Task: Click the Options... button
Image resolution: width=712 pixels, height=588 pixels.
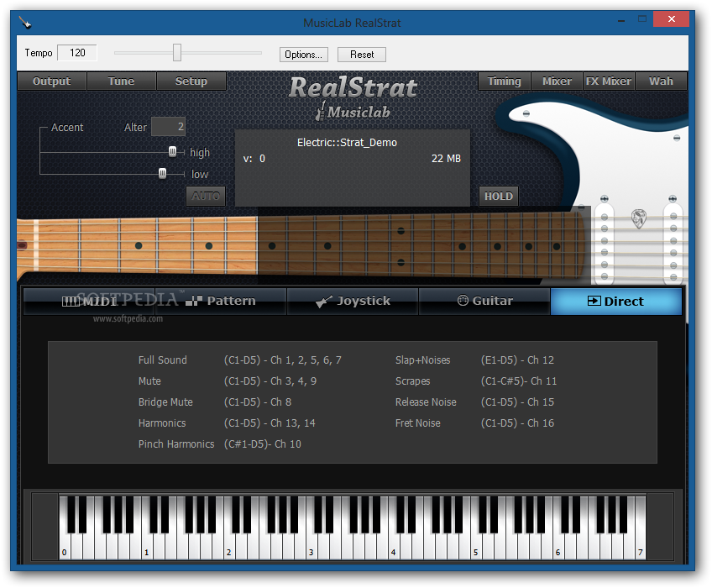Action: tap(303, 55)
